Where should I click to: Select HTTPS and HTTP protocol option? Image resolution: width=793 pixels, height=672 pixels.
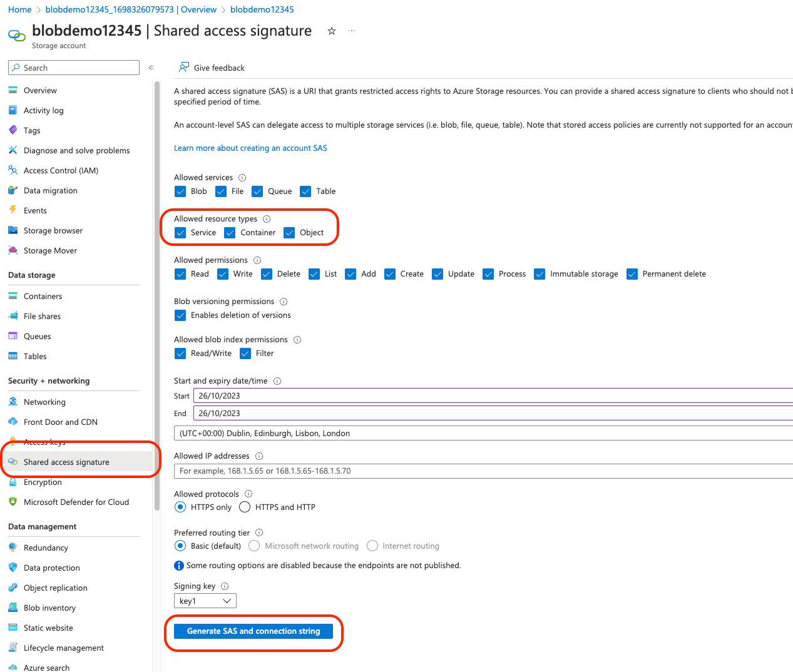coord(245,507)
